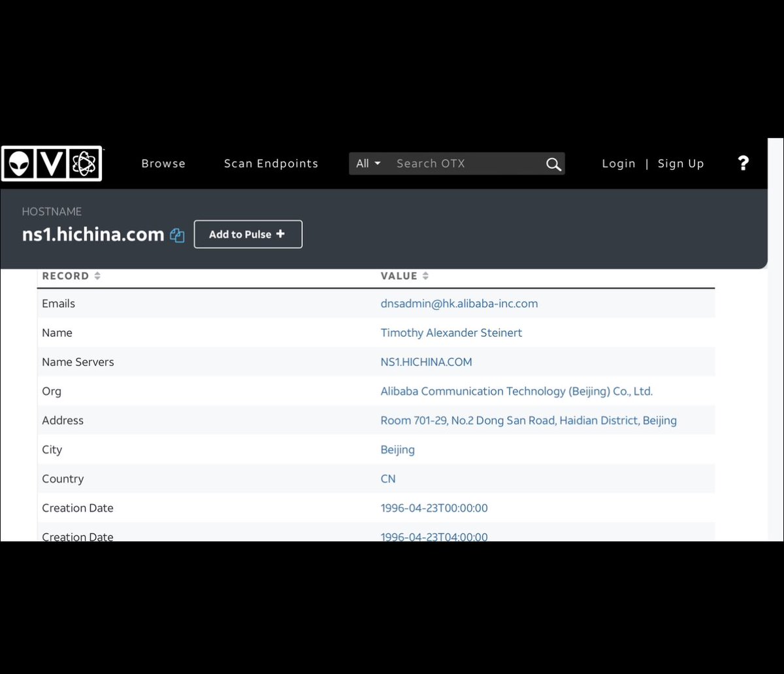Image resolution: width=784 pixels, height=674 pixels.
Task: Click the search magnifier icon
Action: coord(553,164)
